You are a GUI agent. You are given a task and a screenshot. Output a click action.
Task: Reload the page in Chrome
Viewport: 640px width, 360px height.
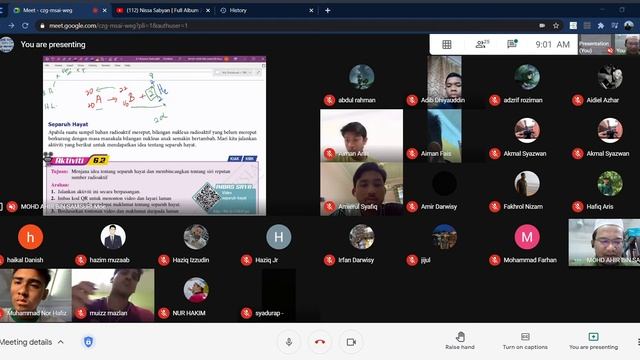coord(25,25)
